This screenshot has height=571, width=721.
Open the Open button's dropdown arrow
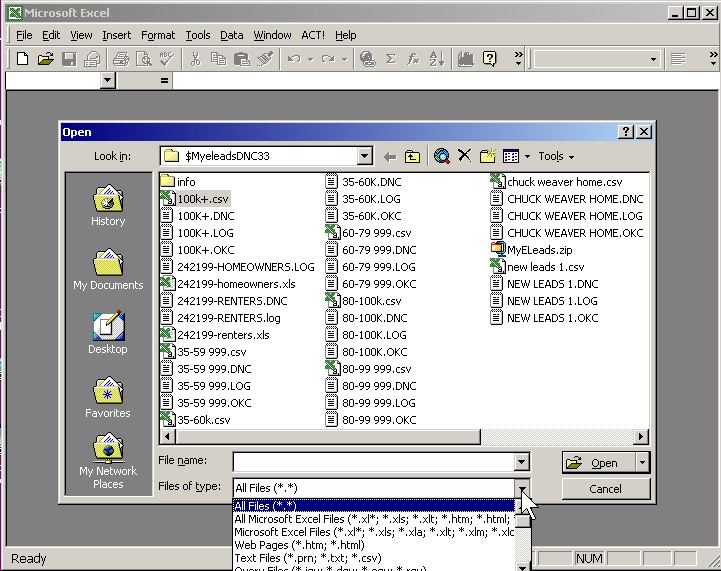tap(642, 462)
